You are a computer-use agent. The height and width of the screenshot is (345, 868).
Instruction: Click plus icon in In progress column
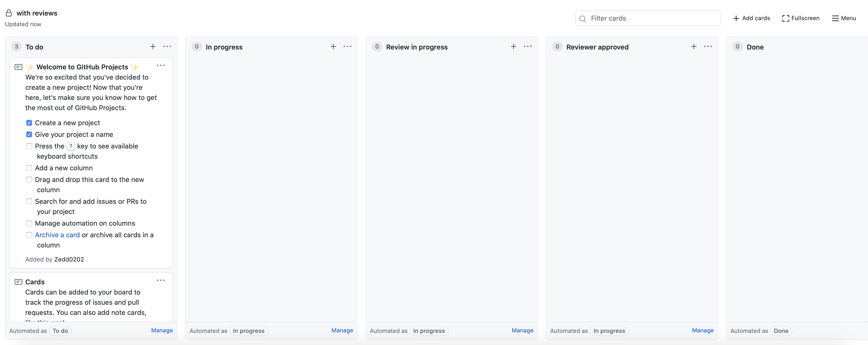click(x=333, y=46)
